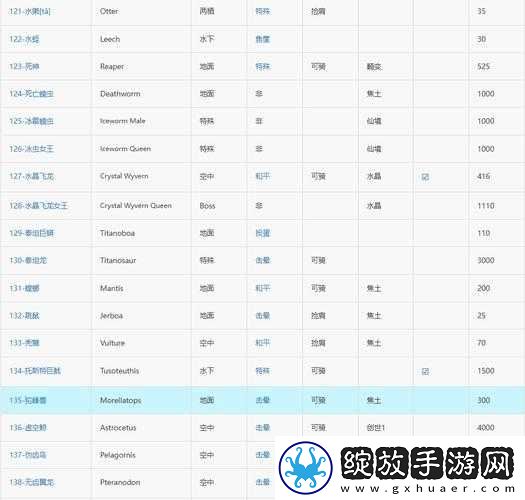Click the blue taming link in Titanosaur row
Screen dimensions: 525x500
263,260
